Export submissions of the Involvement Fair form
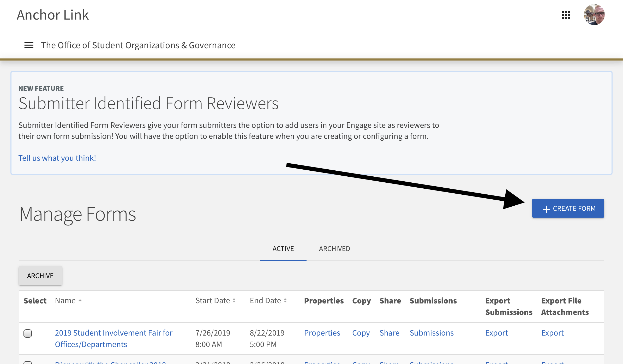 coord(496,333)
